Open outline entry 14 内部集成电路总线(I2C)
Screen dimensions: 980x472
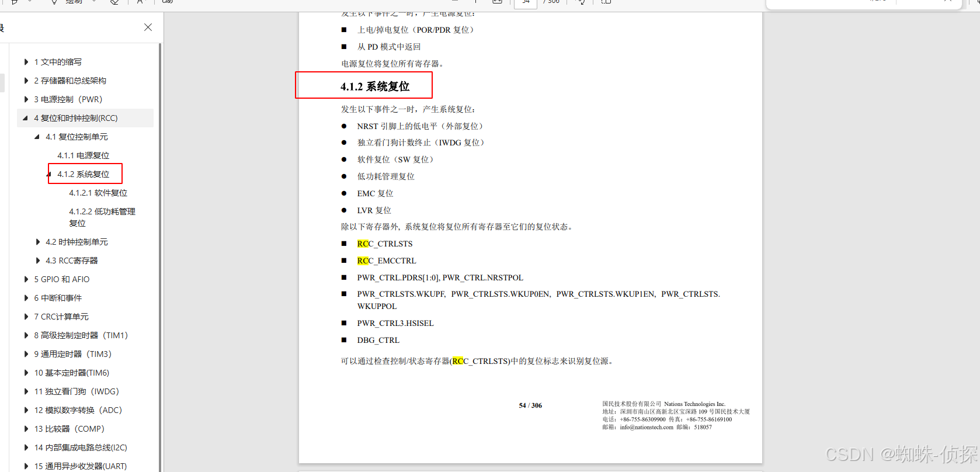[x=81, y=447]
